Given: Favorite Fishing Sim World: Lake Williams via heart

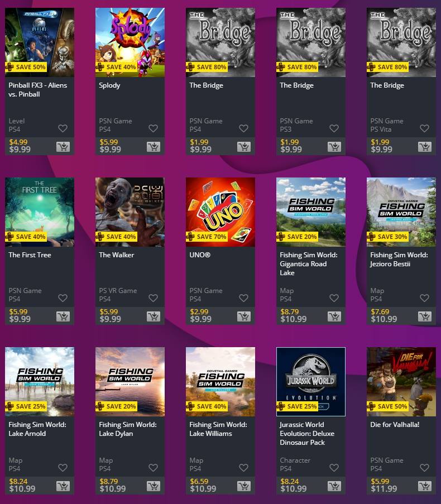Looking at the screenshot, I should pyautogui.click(x=243, y=468).
